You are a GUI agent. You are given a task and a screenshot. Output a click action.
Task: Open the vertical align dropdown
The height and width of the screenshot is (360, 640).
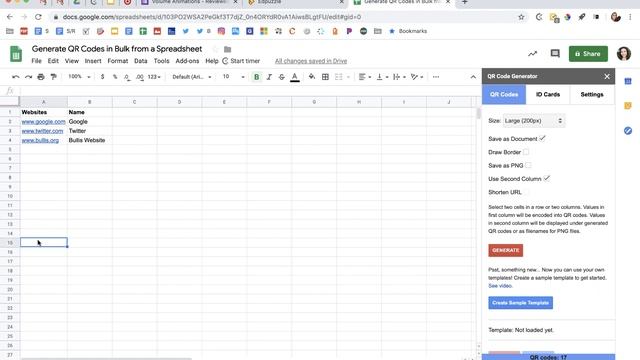click(x=382, y=77)
